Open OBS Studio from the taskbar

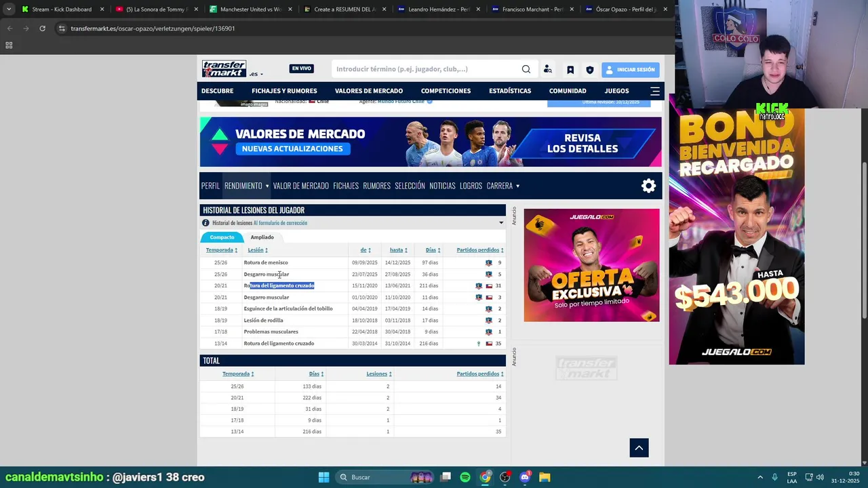point(505,477)
